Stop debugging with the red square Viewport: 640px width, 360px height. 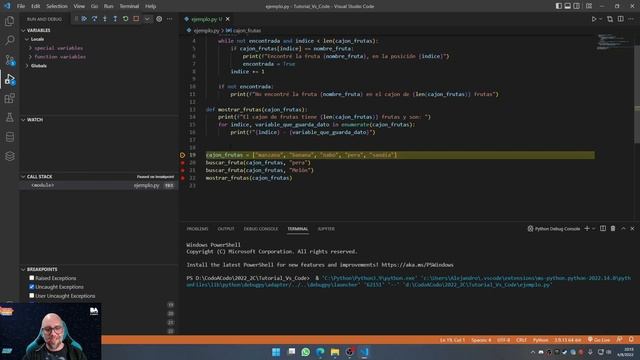tap(136, 19)
